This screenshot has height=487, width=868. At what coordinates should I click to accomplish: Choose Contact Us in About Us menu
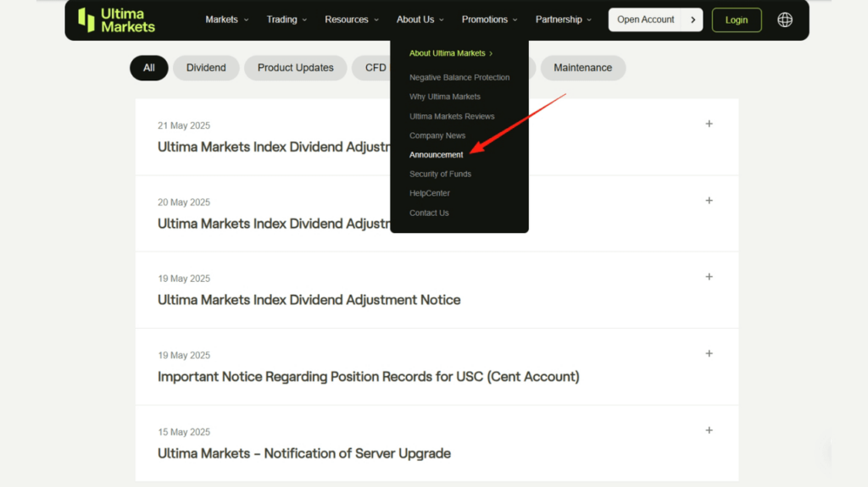[x=429, y=213]
